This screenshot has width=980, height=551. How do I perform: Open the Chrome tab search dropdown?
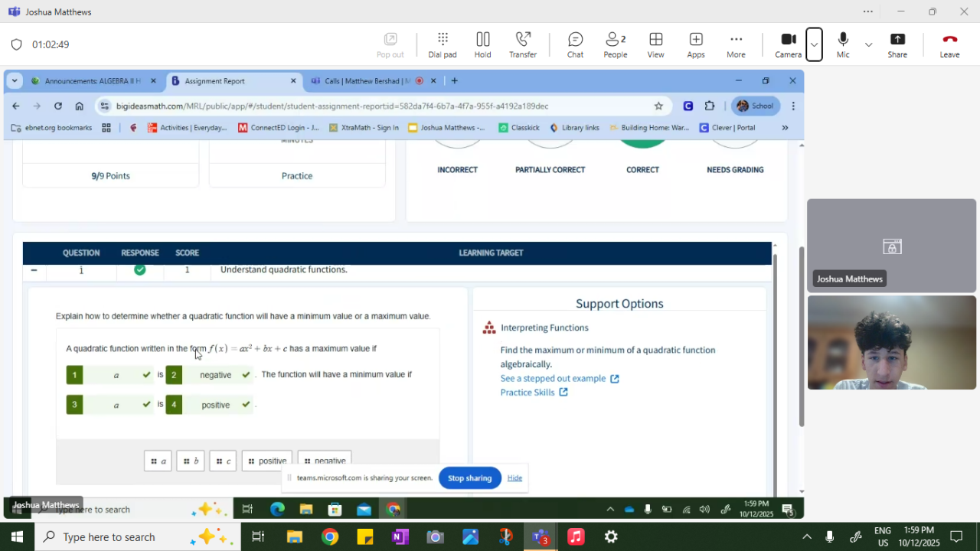(15, 81)
